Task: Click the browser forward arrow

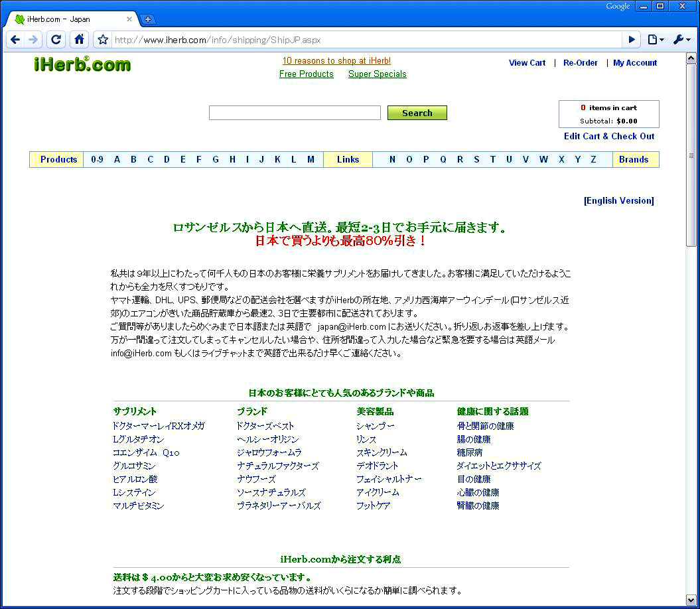Action: tap(33, 40)
